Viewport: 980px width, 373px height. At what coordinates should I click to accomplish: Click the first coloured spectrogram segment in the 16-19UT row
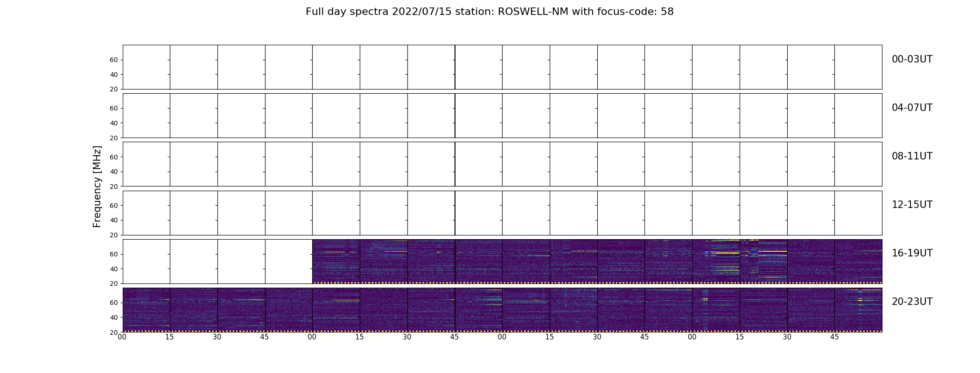336,262
